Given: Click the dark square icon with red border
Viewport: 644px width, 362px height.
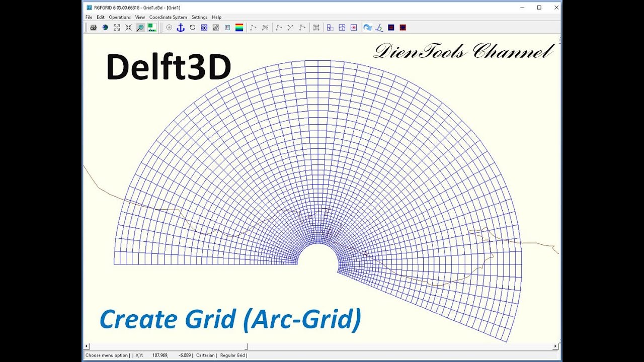Looking at the screenshot, I should coord(403,28).
